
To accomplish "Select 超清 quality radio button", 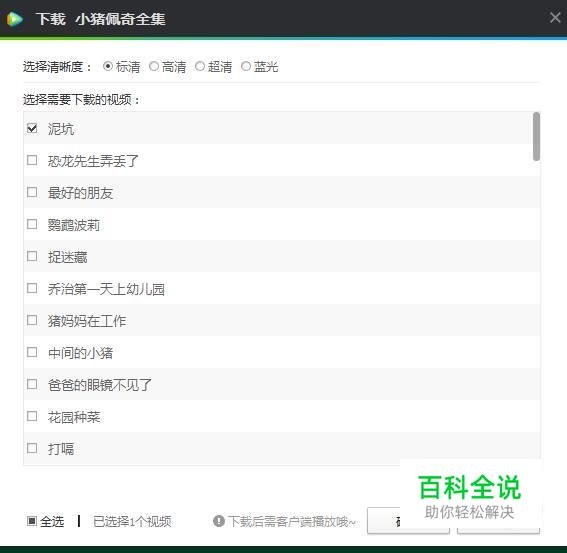I will coord(200,66).
